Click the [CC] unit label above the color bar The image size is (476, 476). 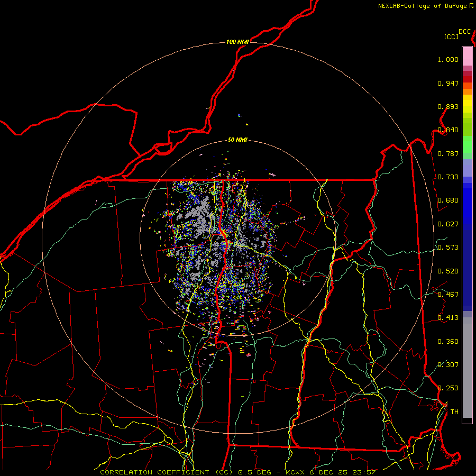point(451,36)
